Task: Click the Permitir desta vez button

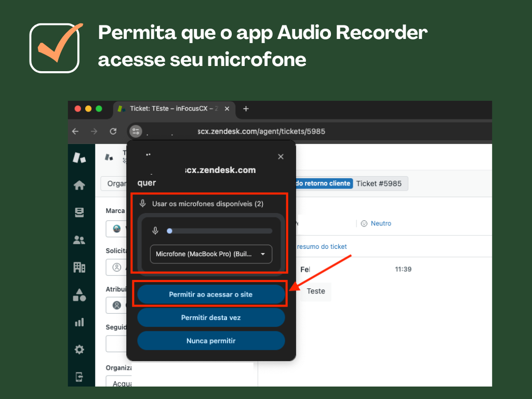Action: click(211, 317)
